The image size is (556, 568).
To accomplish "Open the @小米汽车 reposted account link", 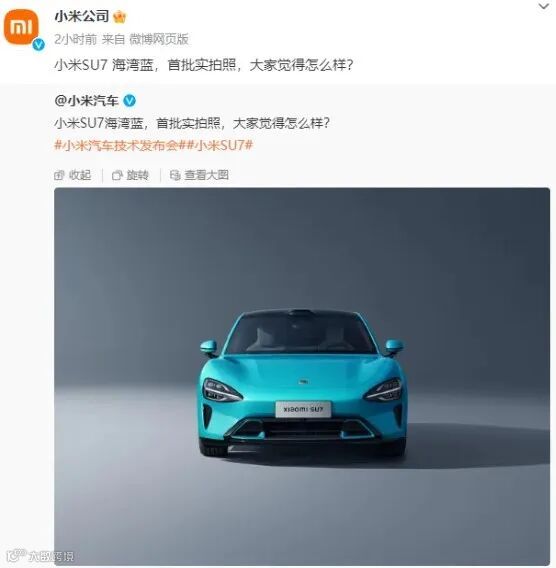I will (87, 101).
